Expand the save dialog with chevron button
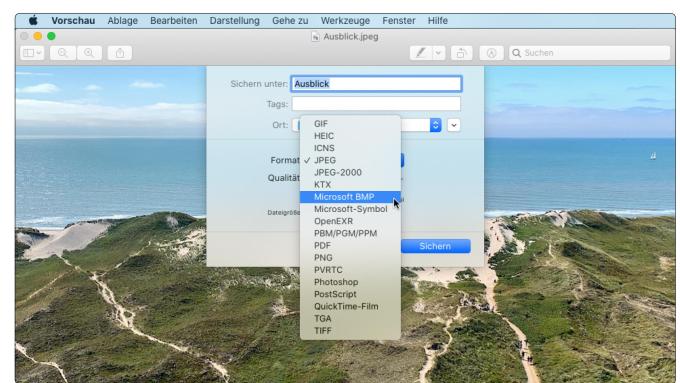The image size is (680, 383). (454, 125)
